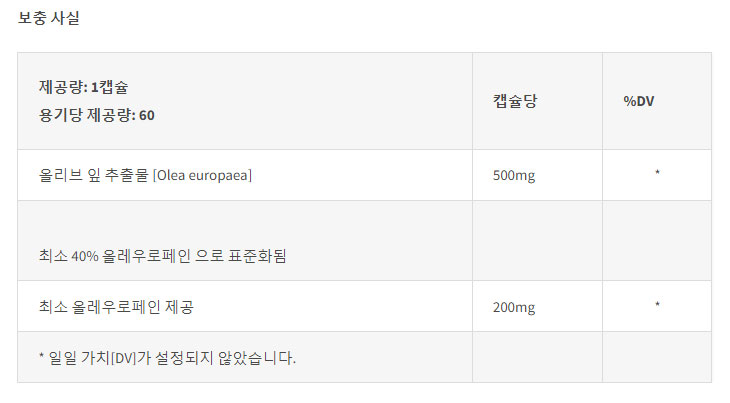Click the asterisk in the 500mg row
This screenshot has height=403, width=730.
[x=657, y=173]
